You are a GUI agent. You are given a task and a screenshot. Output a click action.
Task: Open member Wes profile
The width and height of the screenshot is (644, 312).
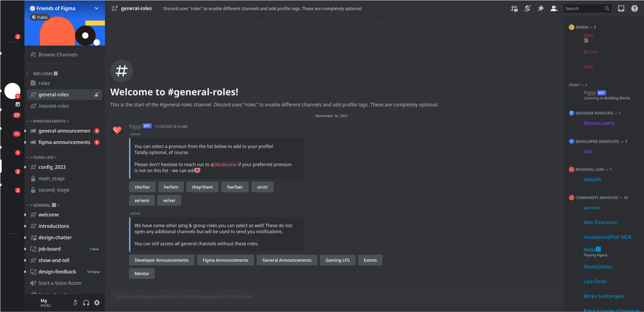[x=588, y=67]
